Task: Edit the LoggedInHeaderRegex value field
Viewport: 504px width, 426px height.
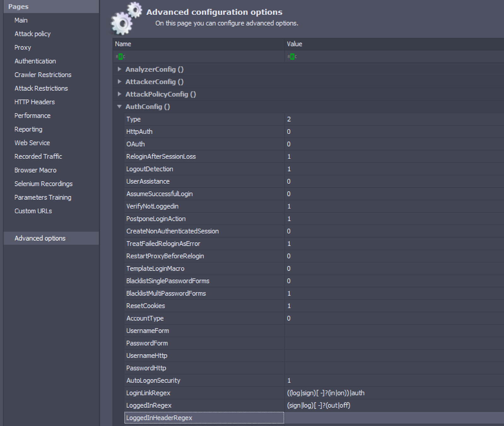Action: (394, 418)
